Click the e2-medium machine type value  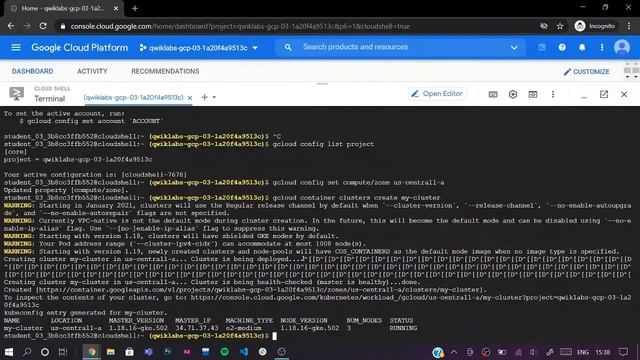click(244, 328)
